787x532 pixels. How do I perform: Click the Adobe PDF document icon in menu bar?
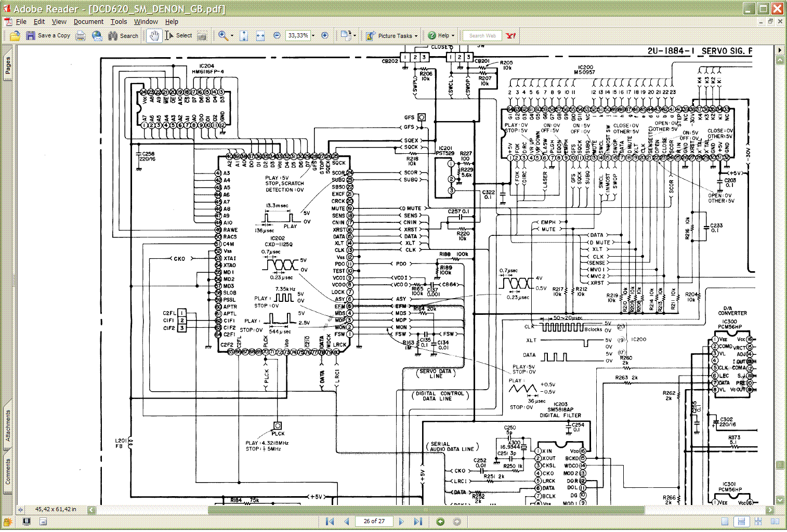(8, 22)
